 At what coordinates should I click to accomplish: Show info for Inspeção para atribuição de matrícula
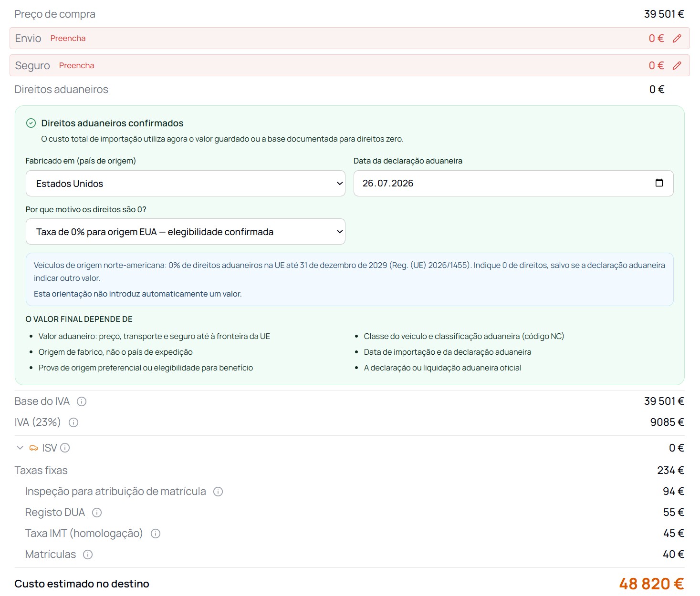218,492
